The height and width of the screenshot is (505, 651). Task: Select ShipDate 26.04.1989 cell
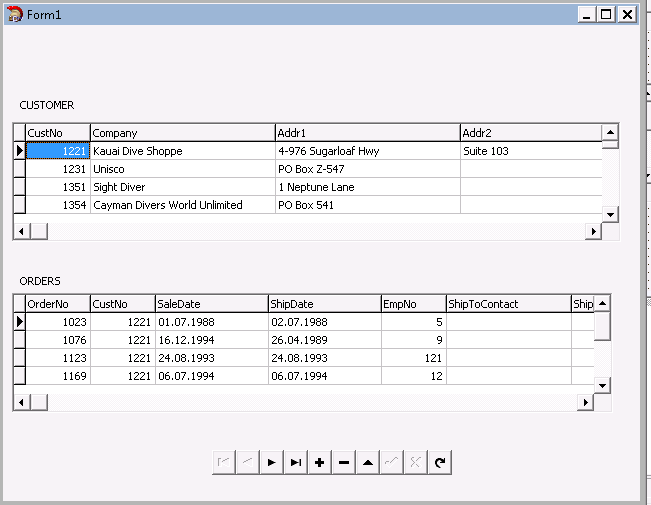point(325,340)
